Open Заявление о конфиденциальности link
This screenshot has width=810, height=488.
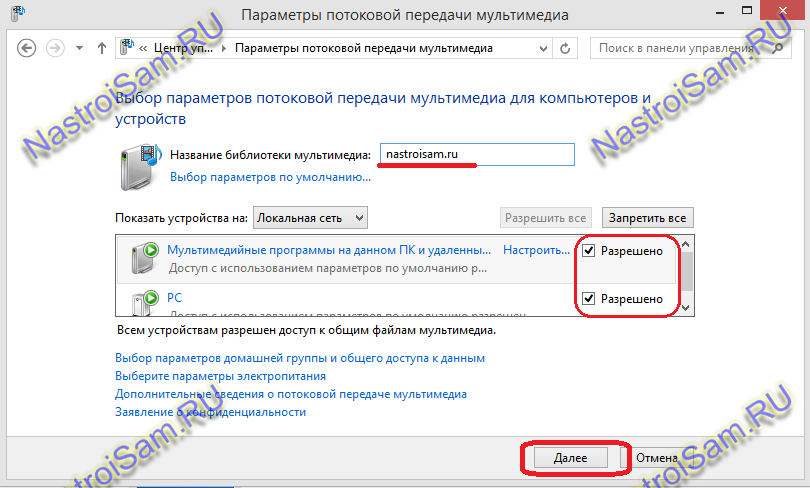pos(210,412)
